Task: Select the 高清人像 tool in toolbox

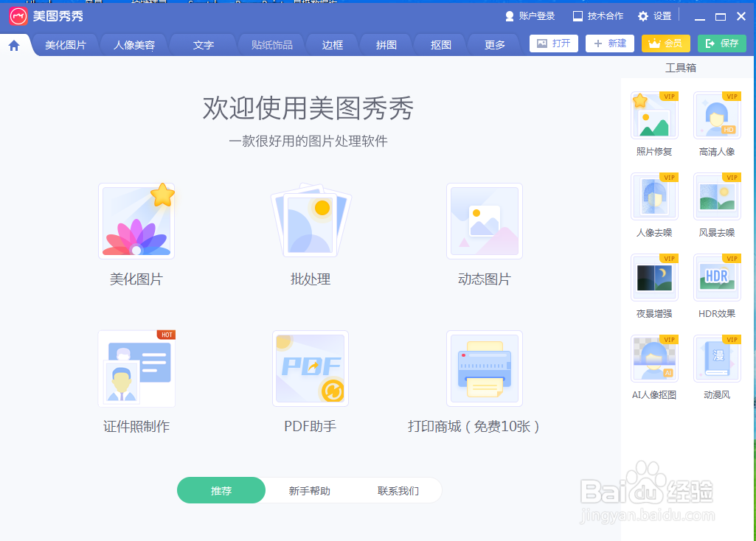Action: (717, 116)
